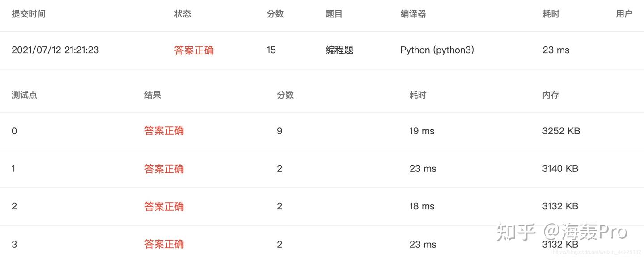Click the 答案正确 result for test point 3
Image resolution: width=644 pixels, height=258 pixels.
point(164,244)
